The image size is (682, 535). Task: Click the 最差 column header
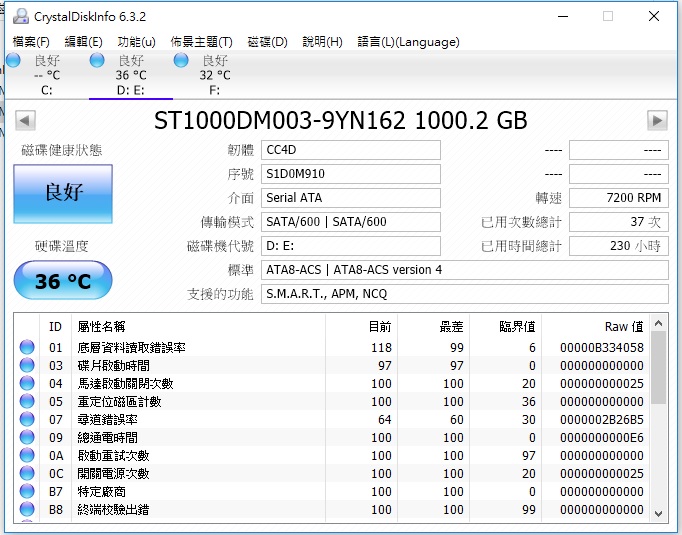pos(434,327)
